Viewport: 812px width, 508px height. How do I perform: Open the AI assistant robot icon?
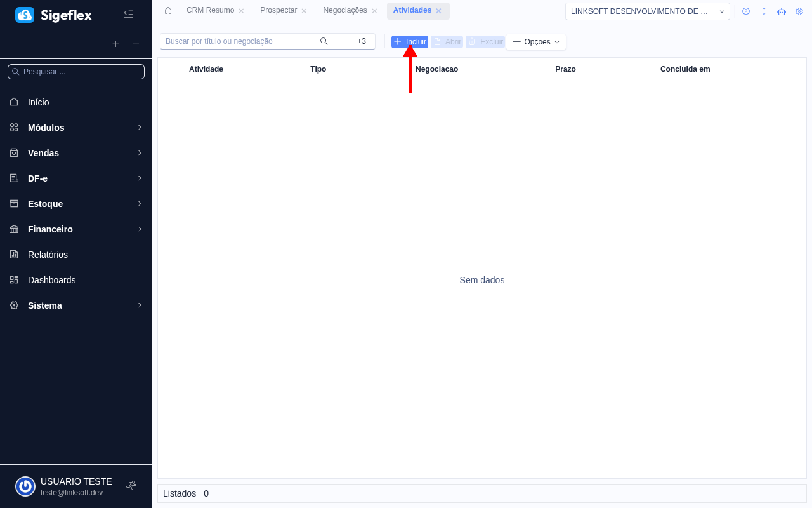point(782,11)
